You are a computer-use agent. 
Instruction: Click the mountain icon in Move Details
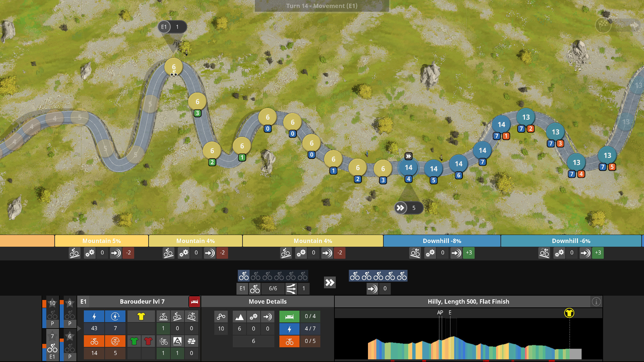coord(239,316)
